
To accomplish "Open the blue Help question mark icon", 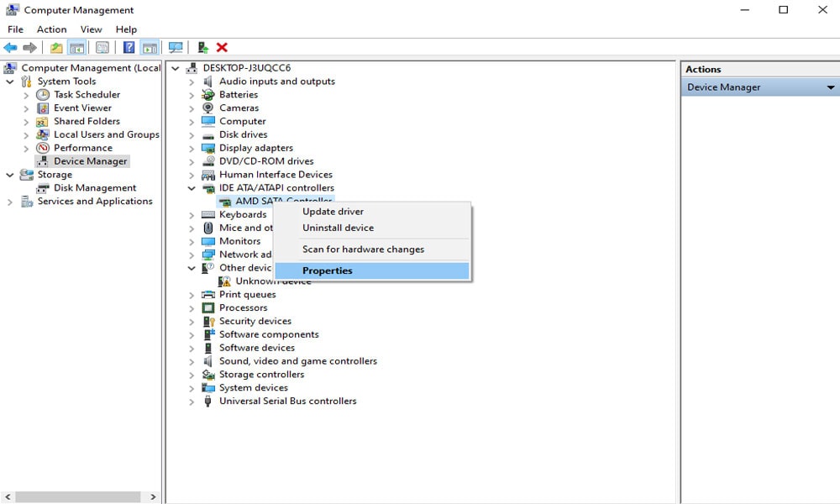I will (x=129, y=48).
